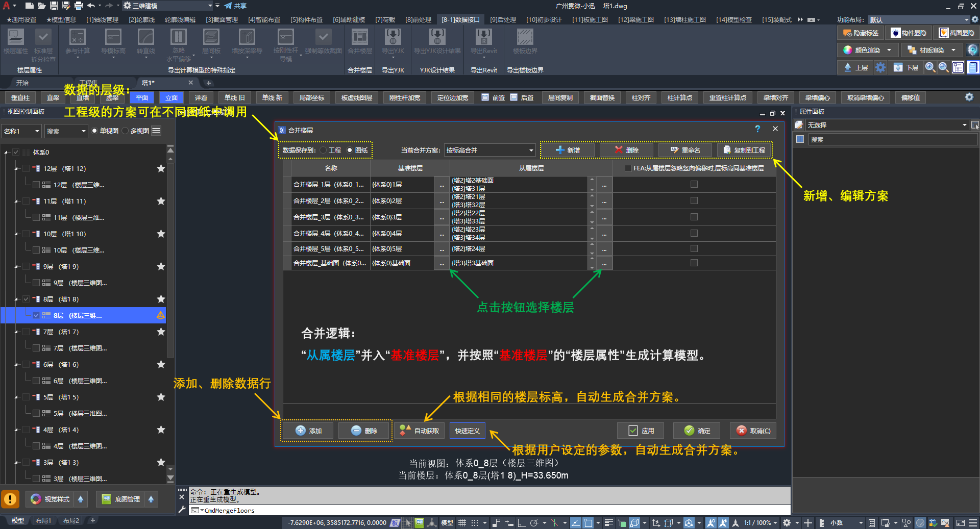Click the 楼板边界 ribbon icon
Image resolution: width=980 pixels, height=529 pixels.
(525, 37)
